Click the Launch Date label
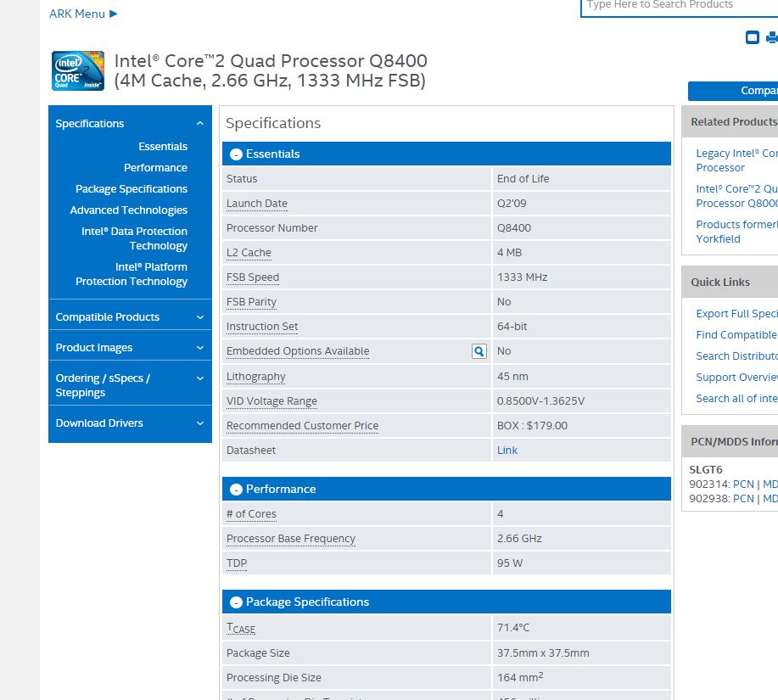The height and width of the screenshot is (700, 778). (x=256, y=204)
